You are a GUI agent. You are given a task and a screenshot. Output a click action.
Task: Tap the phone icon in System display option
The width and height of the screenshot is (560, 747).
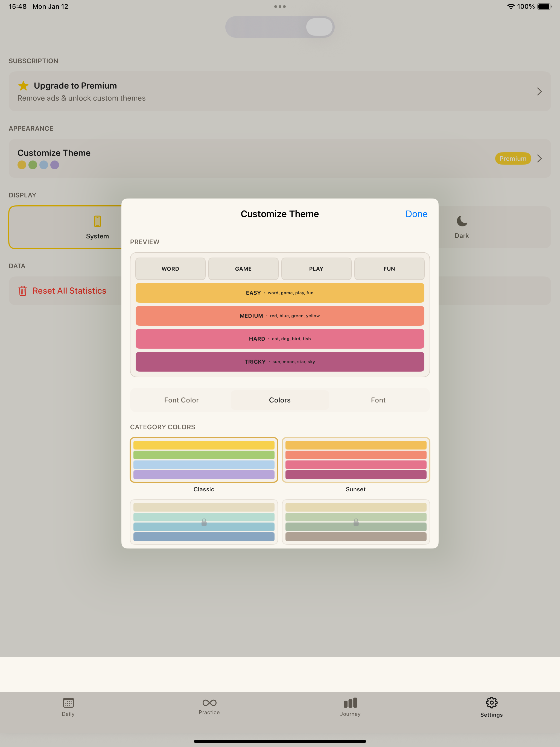coord(97,221)
